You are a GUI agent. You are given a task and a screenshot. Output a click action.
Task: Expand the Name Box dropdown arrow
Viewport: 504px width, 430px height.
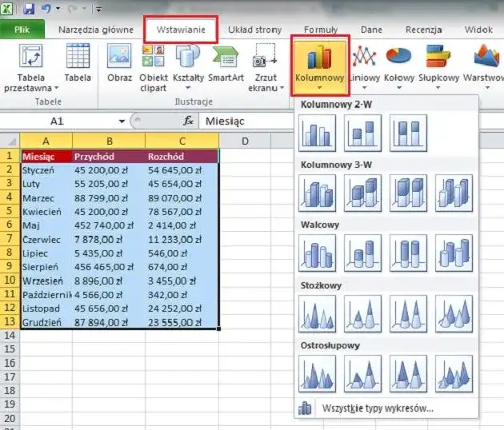click(x=122, y=121)
